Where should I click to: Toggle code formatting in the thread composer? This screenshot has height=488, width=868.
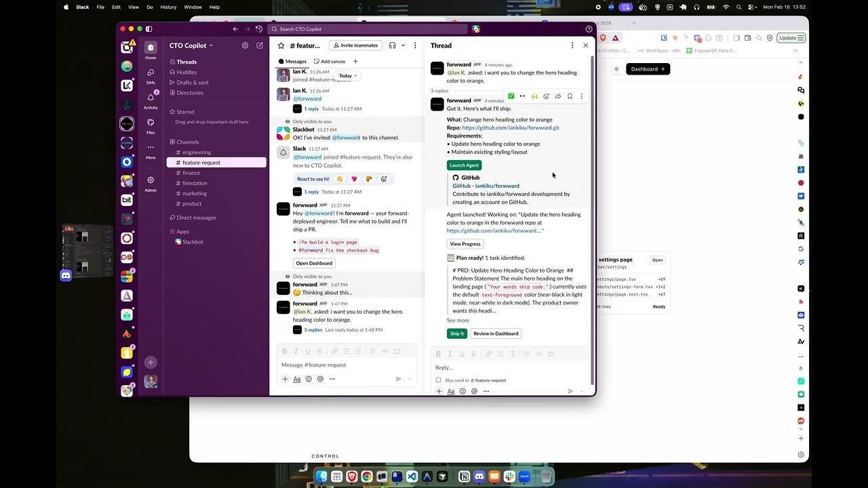[x=539, y=354]
